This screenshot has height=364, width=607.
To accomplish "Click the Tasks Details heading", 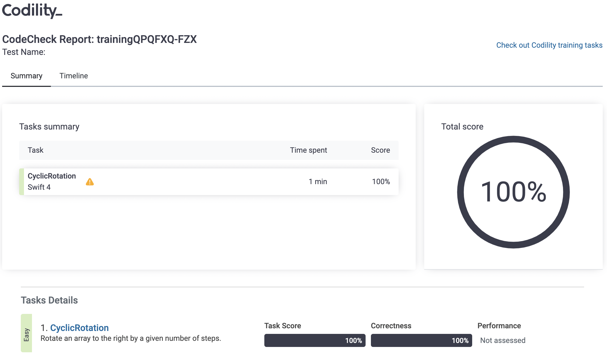I will click(x=49, y=300).
